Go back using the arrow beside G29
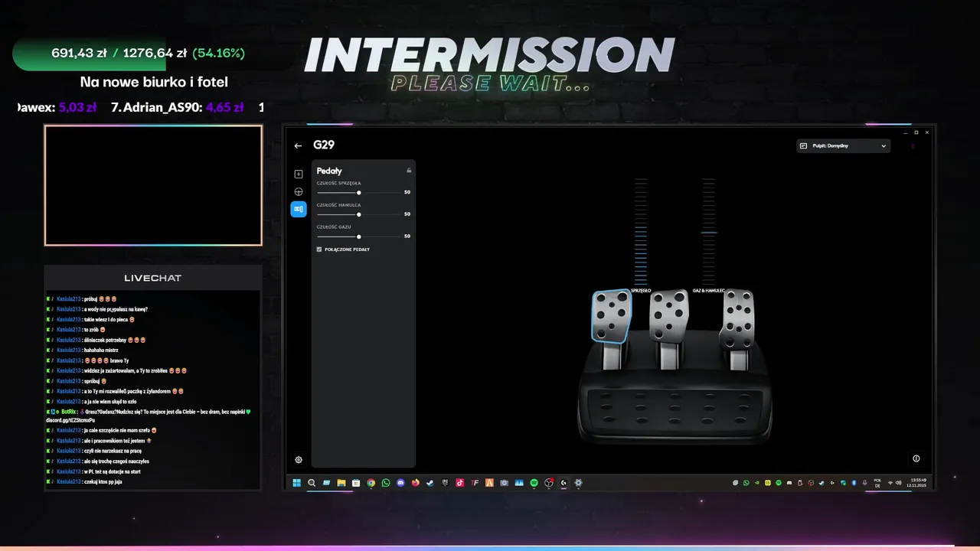 click(298, 145)
